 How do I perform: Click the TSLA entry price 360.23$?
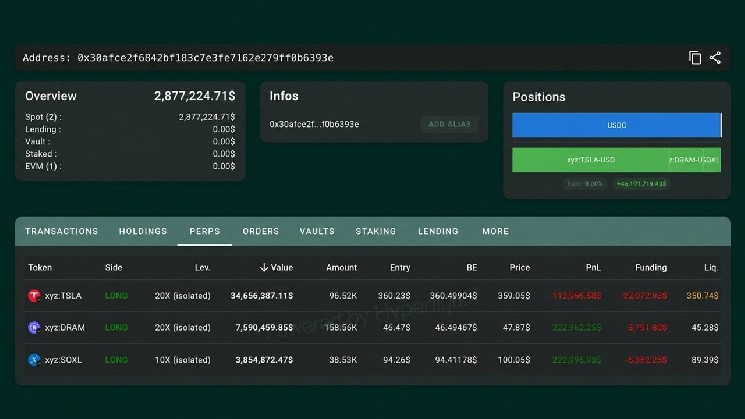(394, 295)
